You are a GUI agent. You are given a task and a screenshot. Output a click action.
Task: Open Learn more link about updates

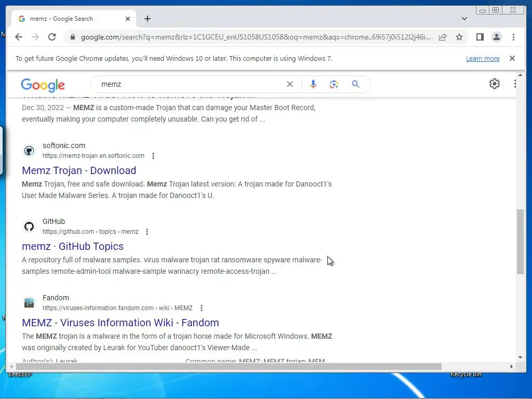pos(483,58)
